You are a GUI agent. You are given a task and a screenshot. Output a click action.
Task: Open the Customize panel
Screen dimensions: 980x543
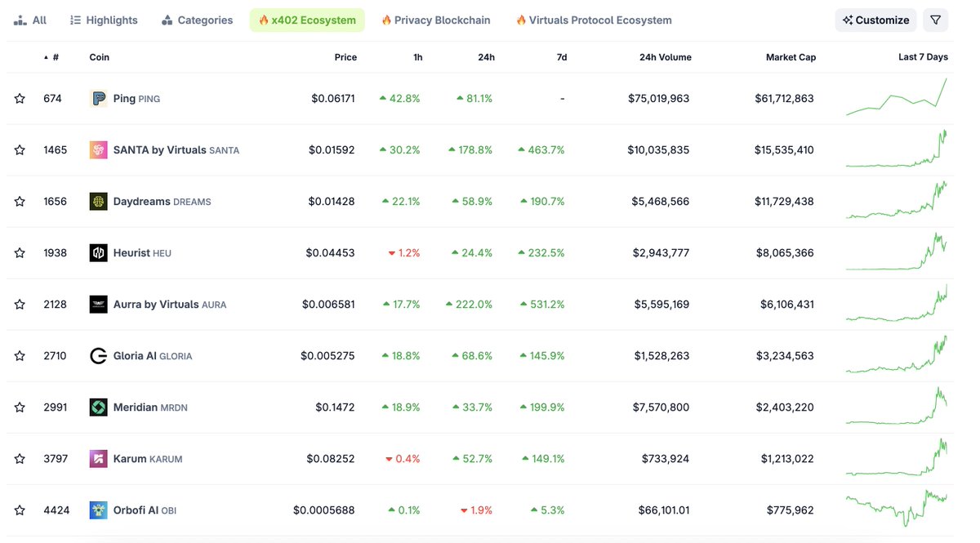pyautogui.click(x=875, y=20)
